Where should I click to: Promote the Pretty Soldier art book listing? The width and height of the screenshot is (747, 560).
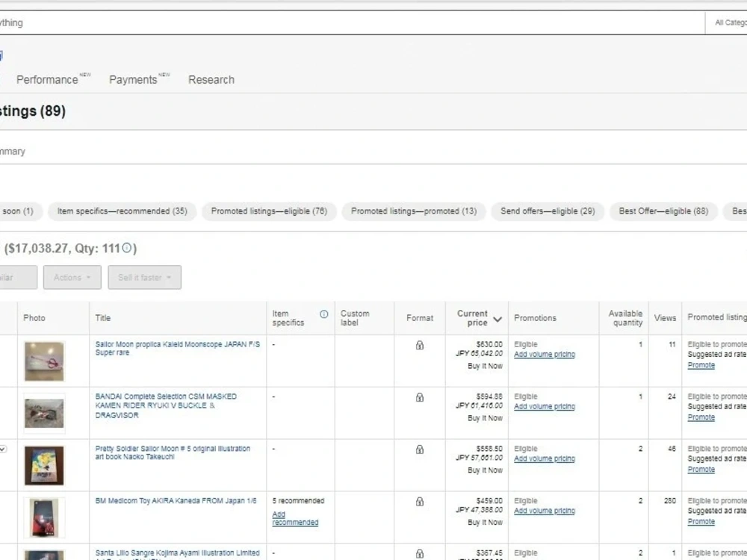tap(701, 470)
